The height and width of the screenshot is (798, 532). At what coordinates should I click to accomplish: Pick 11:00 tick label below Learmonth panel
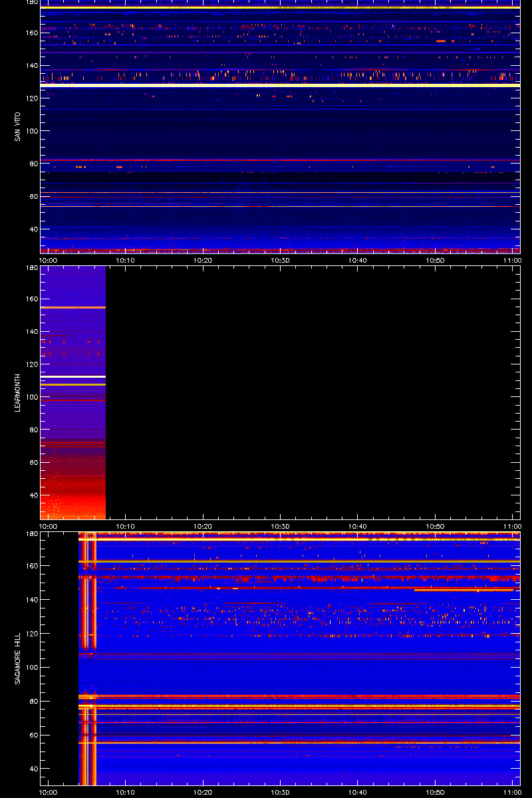[512, 526]
